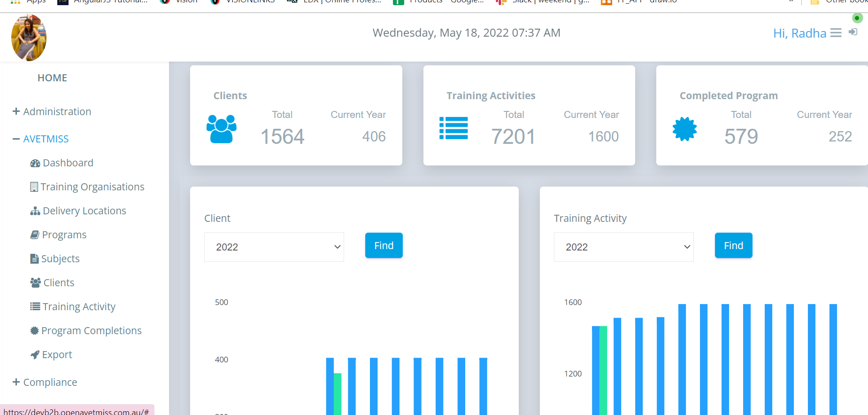Screen dimensions: 868x415
Task: Click the 500 axis label in Client chart
Action: tap(222, 302)
